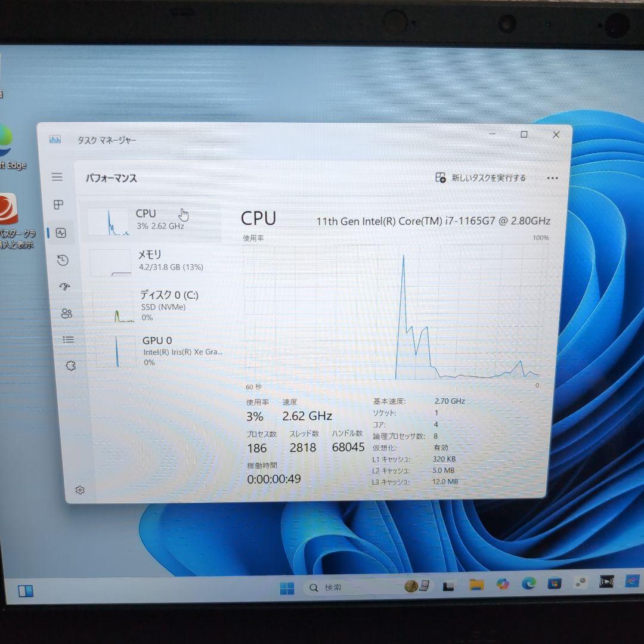Open the Users icon in sidebar
The height and width of the screenshot is (644, 644).
[x=67, y=314]
